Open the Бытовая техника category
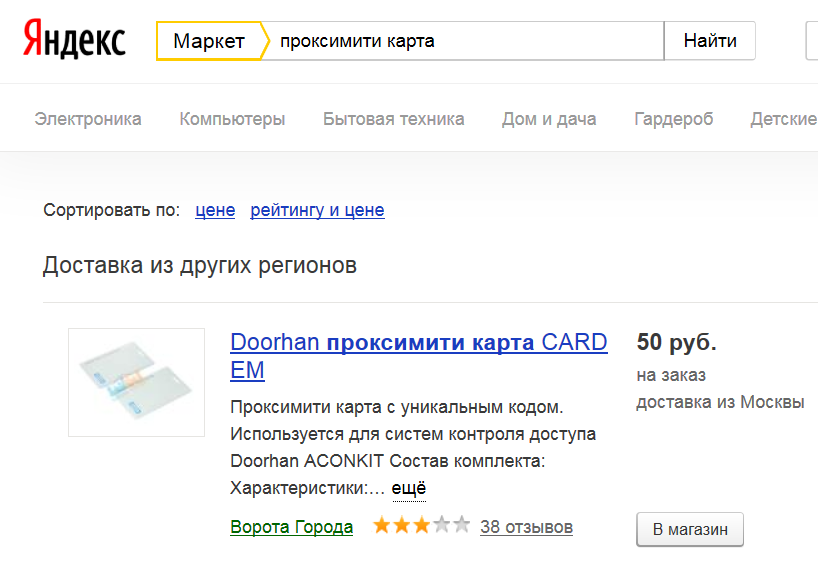 (393, 119)
